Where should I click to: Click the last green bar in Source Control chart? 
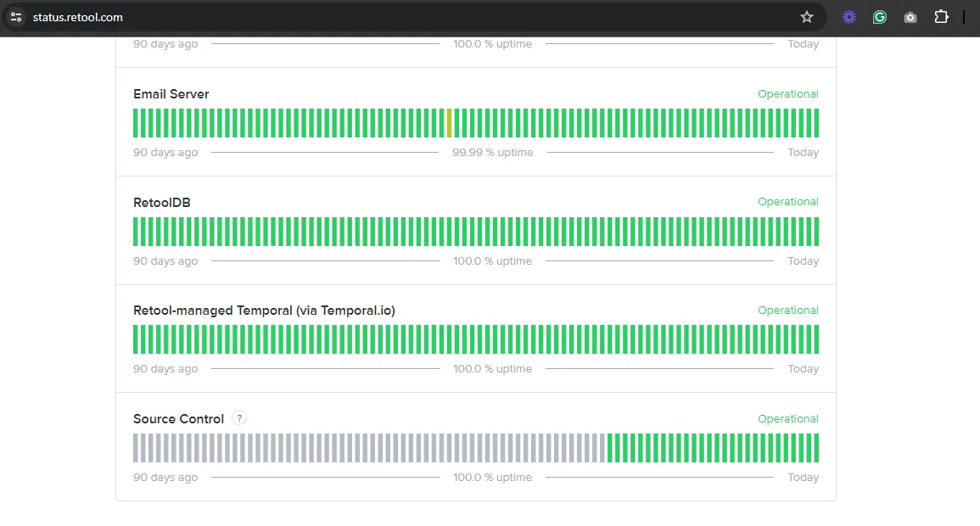[816, 448]
